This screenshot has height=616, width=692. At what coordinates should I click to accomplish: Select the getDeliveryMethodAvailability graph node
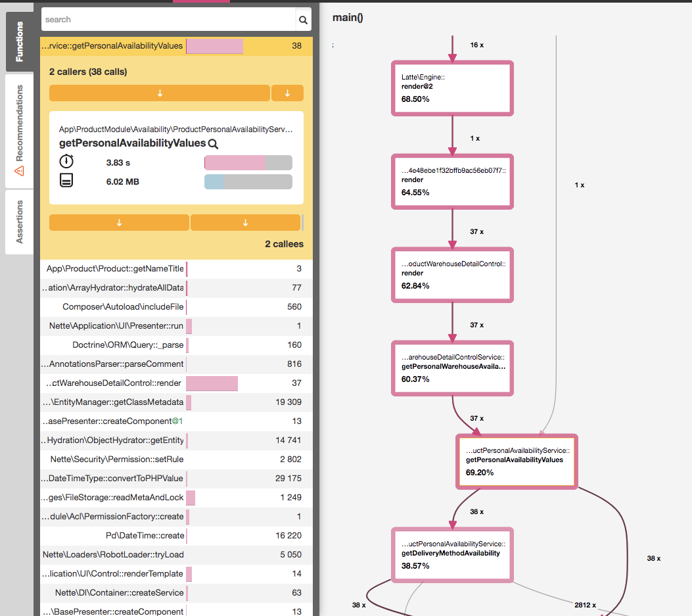coord(452,555)
